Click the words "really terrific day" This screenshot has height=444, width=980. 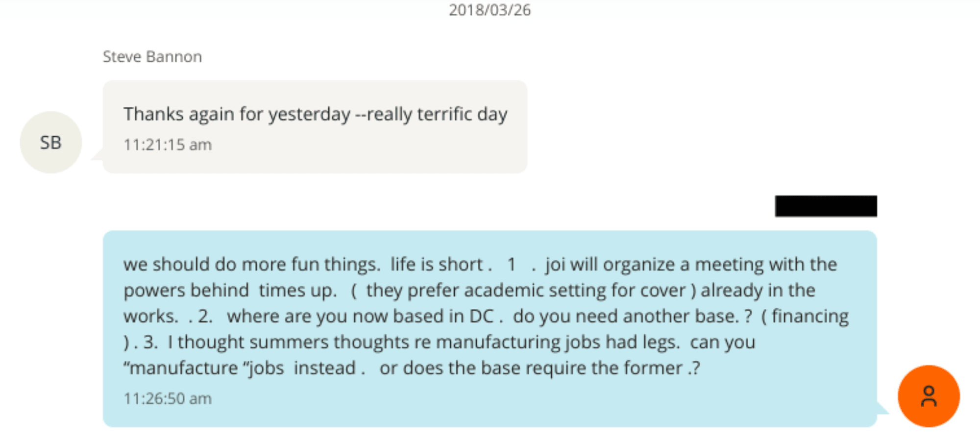tap(437, 114)
